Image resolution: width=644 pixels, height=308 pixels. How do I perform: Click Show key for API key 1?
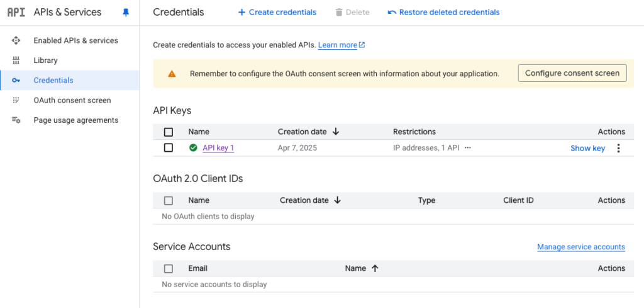(x=588, y=149)
